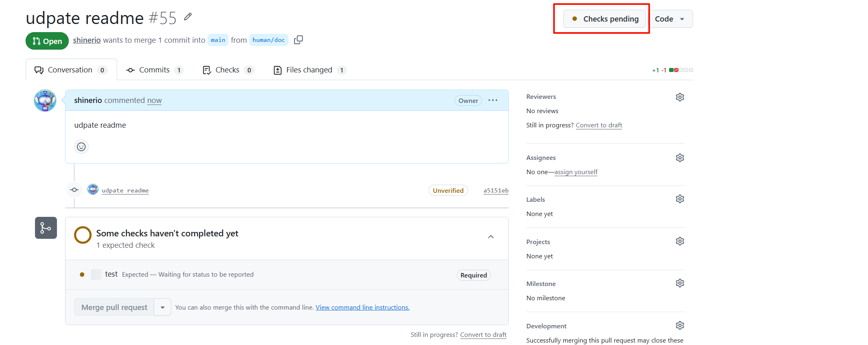Open the comment's three-dot options menu
Viewport: 868px width, 345px height.
(x=493, y=100)
